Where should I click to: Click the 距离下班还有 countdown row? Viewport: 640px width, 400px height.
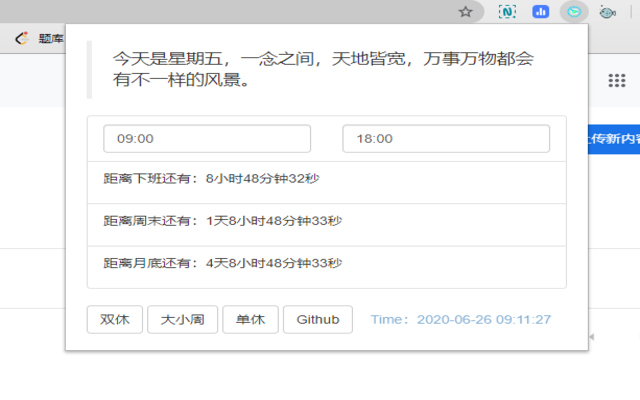[326, 180]
